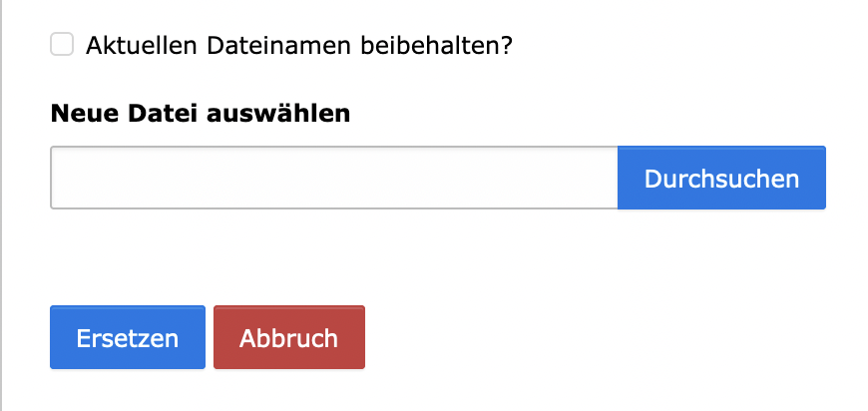This screenshot has height=411, width=868.
Task: Toggle the keep-filename checkbox
Action: (x=63, y=45)
